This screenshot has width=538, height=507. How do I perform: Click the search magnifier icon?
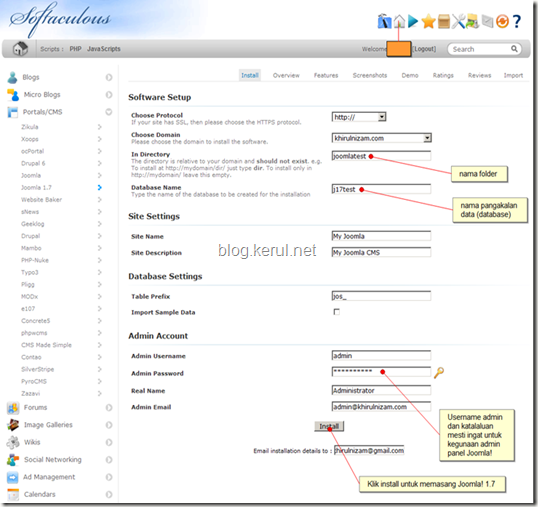point(514,49)
